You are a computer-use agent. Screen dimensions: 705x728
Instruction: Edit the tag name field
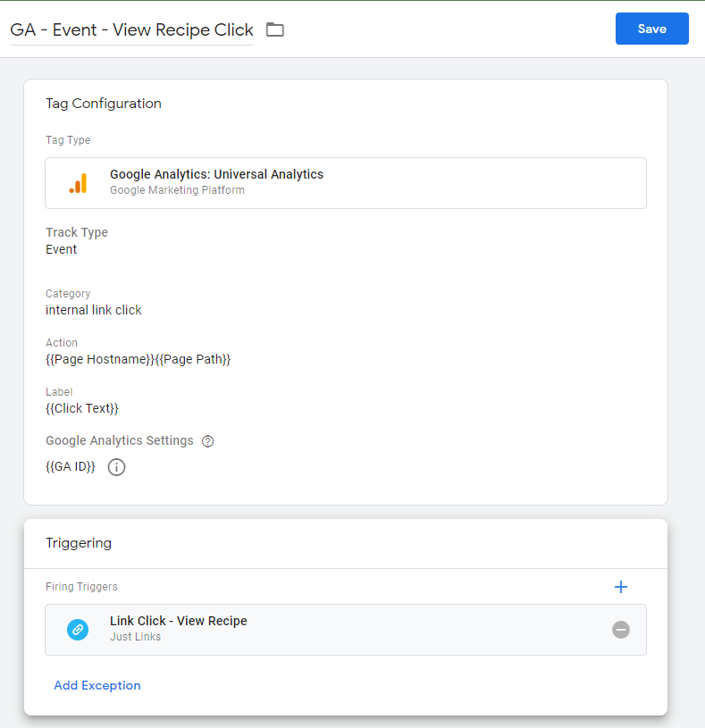(x=131, y=29)
